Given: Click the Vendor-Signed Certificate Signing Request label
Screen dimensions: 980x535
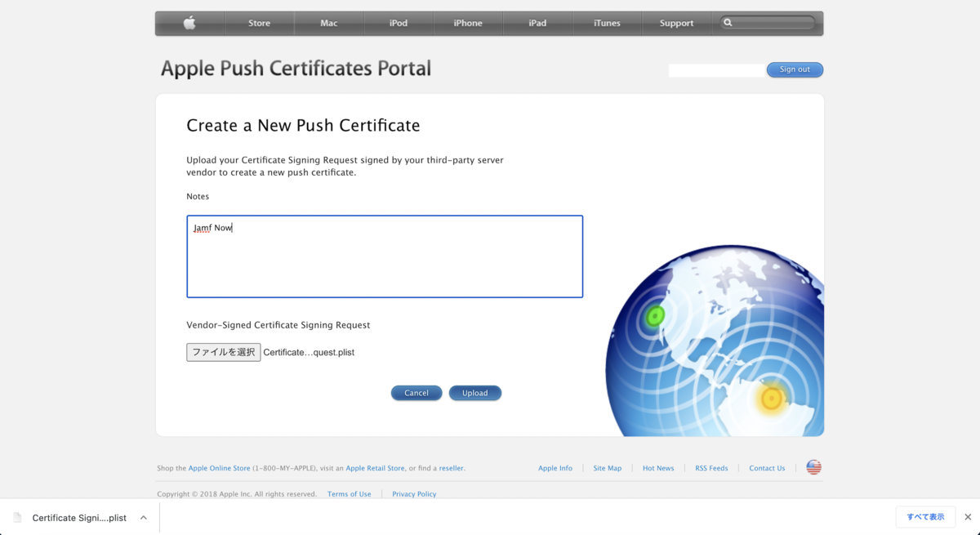Looking at the screenshot, I should 278,325.
